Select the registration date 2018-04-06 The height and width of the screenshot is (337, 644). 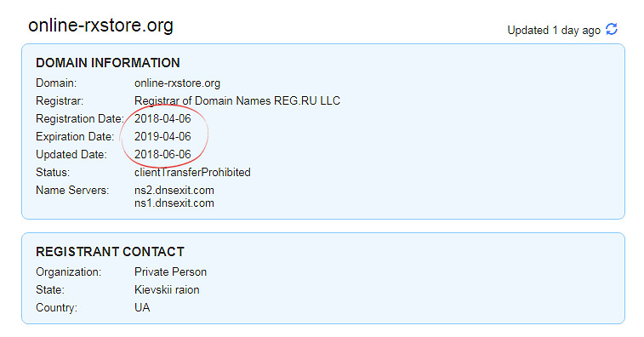tap(162, 119)
